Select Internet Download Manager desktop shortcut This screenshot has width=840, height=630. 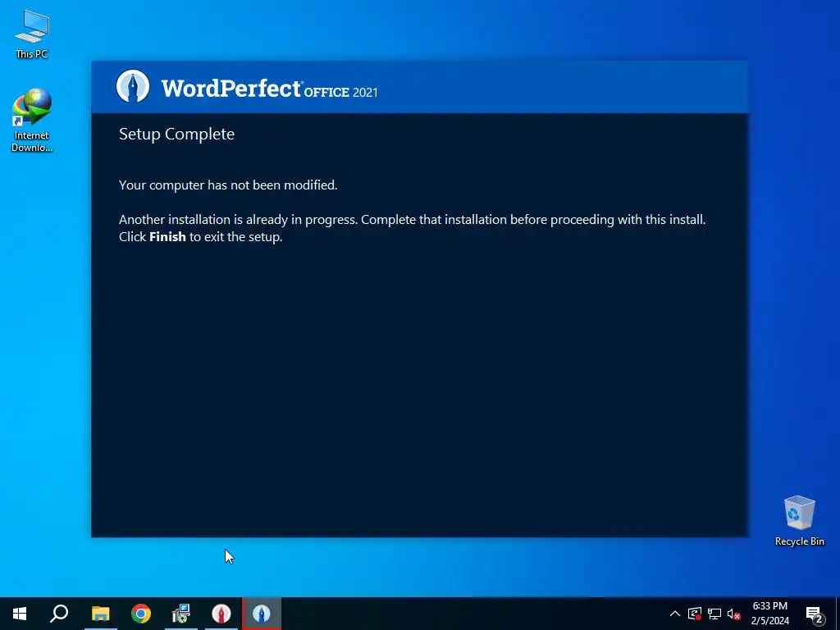[32, 121]
